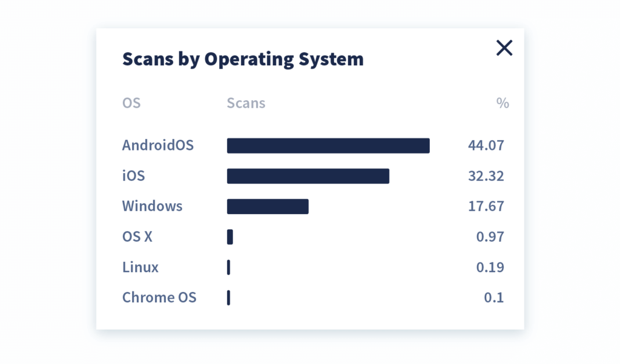Click the OS column header

131,103
